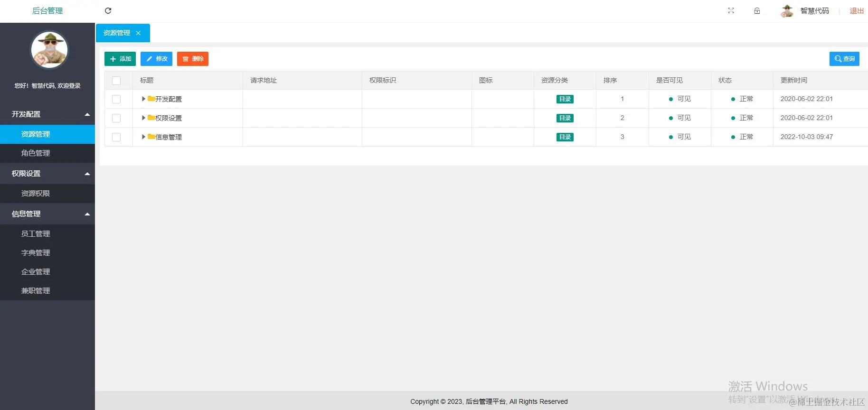Collapse the 开发配置 sidebar group

[x=47, y=114]
